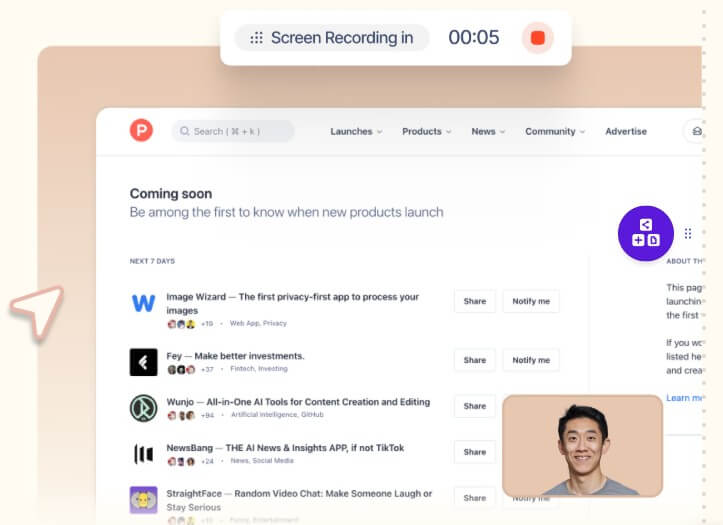Click Notify me for Image Wizard
This screenshot has height=525, width=723.
(x=531, y=301)
